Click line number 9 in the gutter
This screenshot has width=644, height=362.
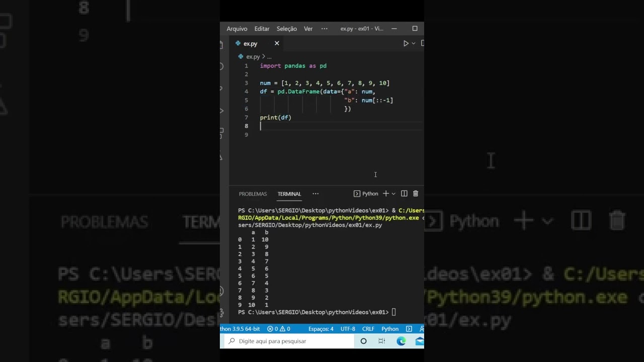pyautogui.click(x=246, y=135)
